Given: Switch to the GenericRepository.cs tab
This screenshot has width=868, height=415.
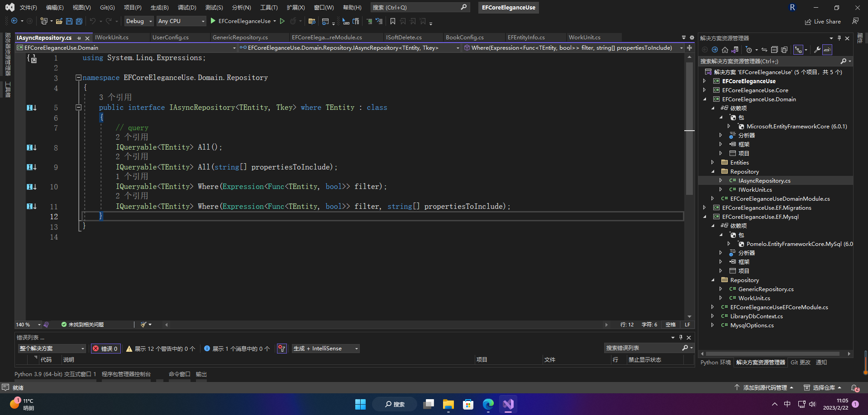Looking at the screenshot, I should tap(240, 38).
